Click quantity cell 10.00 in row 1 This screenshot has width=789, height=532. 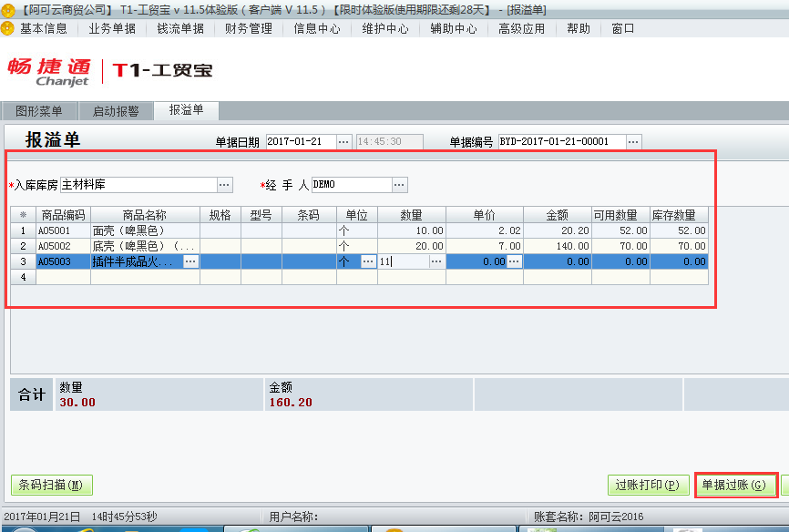412,231
